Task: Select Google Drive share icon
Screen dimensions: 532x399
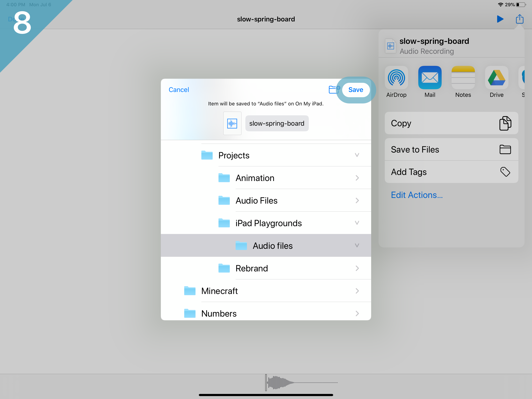Action: point(496,78)
